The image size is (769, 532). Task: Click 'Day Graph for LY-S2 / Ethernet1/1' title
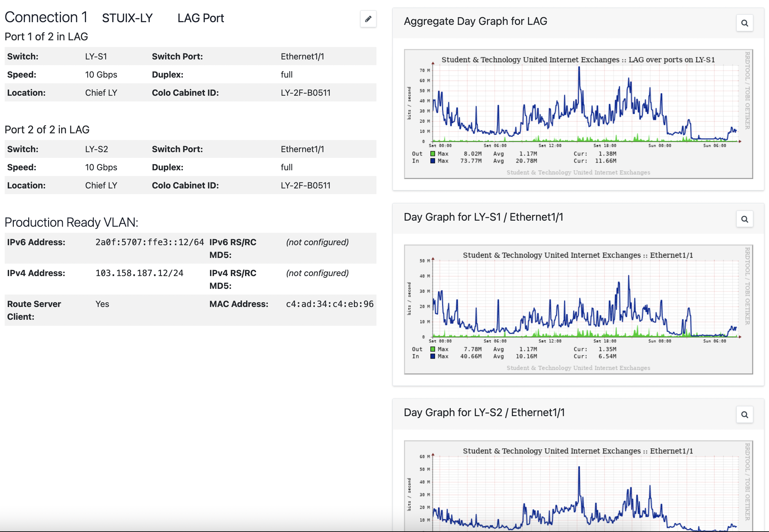coord(484,412)
